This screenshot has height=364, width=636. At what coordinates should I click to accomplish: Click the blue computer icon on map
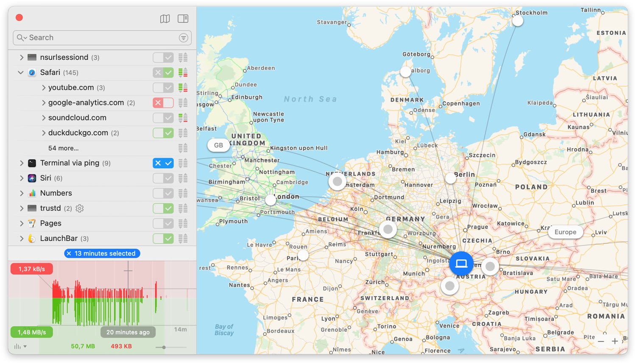point(461,264)
